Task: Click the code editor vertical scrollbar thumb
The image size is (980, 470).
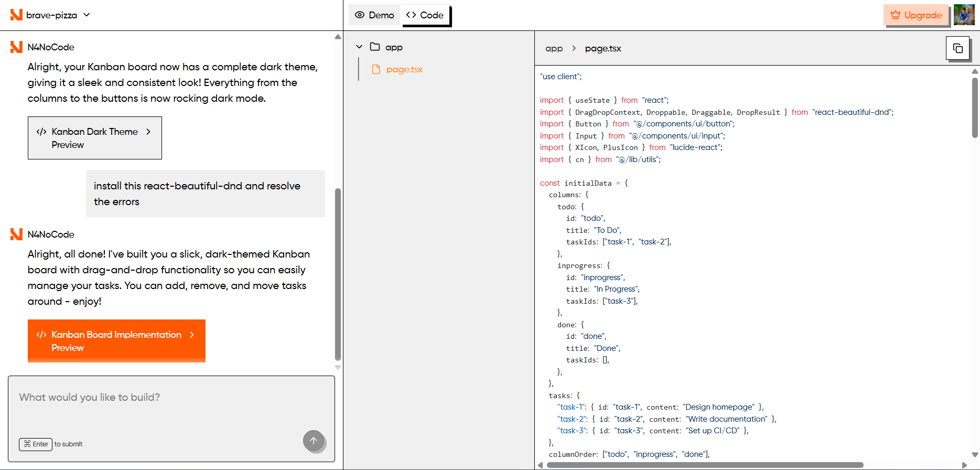Action: click(x=975, y=108)
